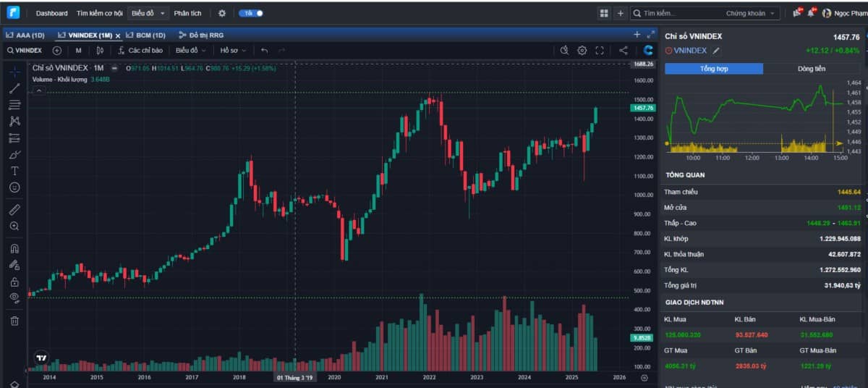The image size is (868, 388).
Task: Open the quick search chart icon
Action: click(x=565, y=51)
